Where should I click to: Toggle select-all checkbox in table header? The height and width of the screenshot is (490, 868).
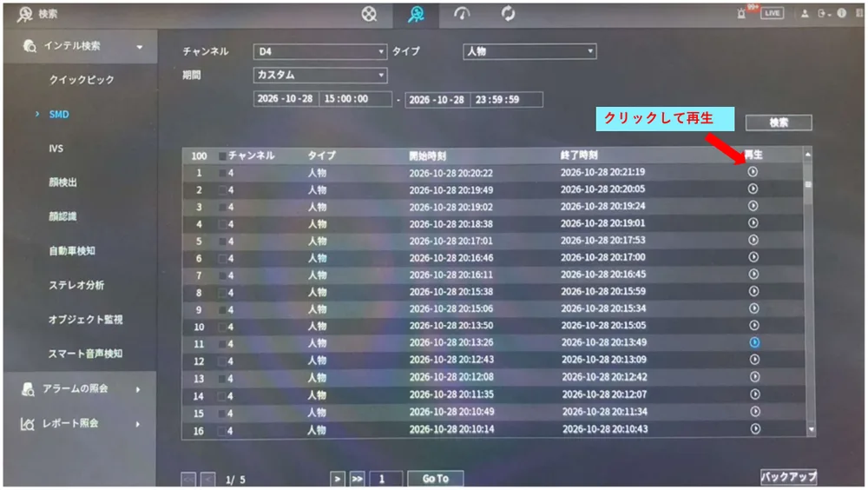(222, 156)
